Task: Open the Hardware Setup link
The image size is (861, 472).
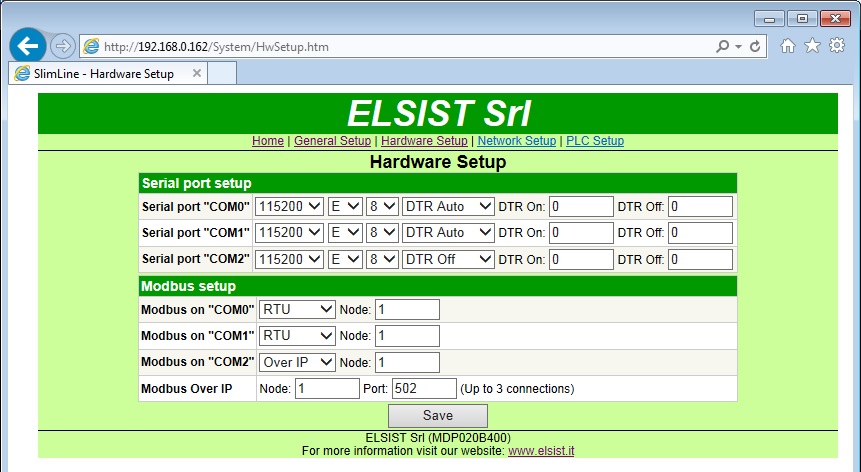Action: (x=424, y=141)
